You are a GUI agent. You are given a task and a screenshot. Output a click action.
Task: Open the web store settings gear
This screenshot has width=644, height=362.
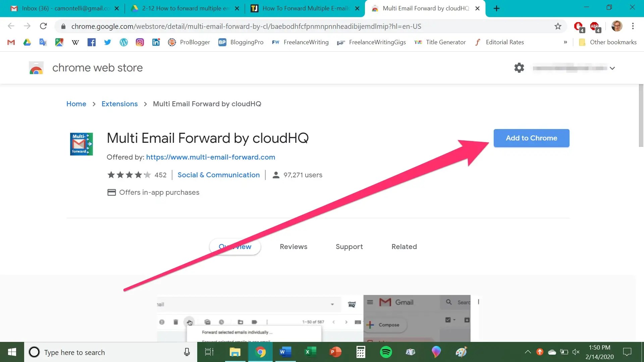(519, 68)
